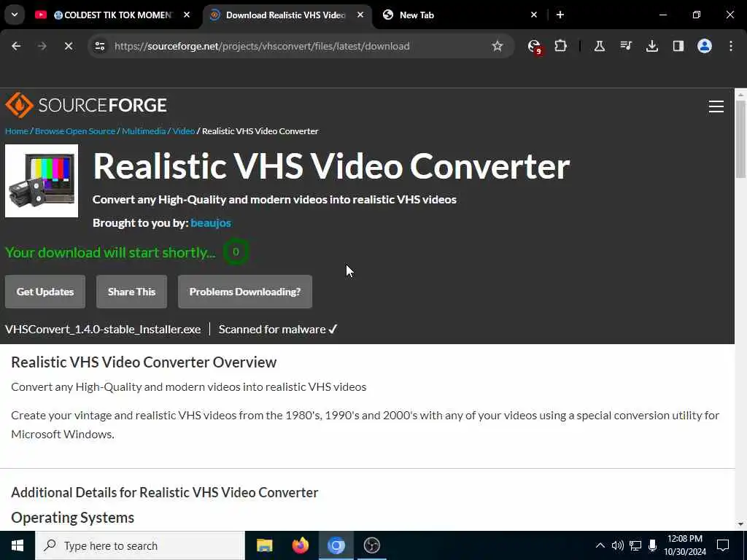The width and height of the screenshot is (747, 560).
Task: Go forward with the forward arrow
Action: click(x=42, y=46)
